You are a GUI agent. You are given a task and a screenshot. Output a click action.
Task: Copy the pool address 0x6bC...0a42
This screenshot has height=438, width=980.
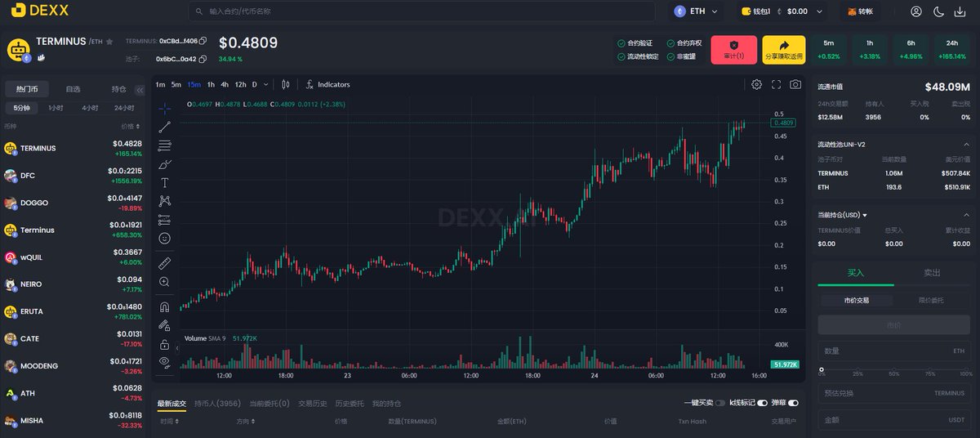(203, 59)
